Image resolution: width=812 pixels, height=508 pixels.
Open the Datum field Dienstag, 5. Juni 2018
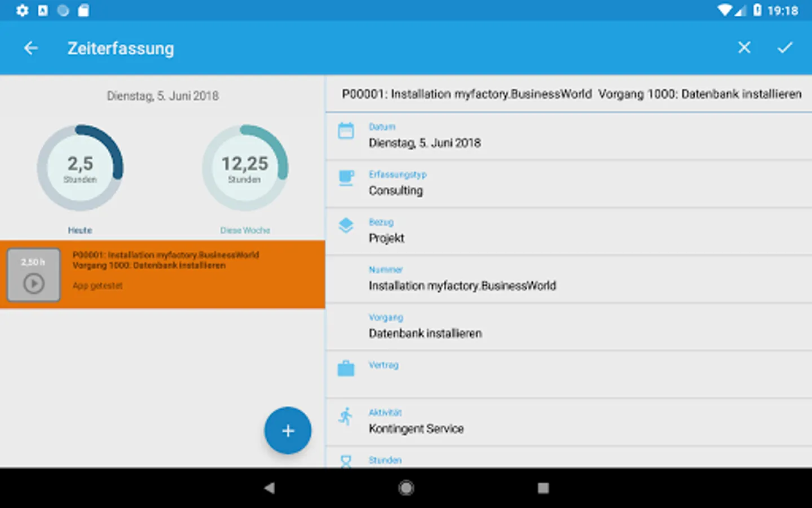pos(569,136)
